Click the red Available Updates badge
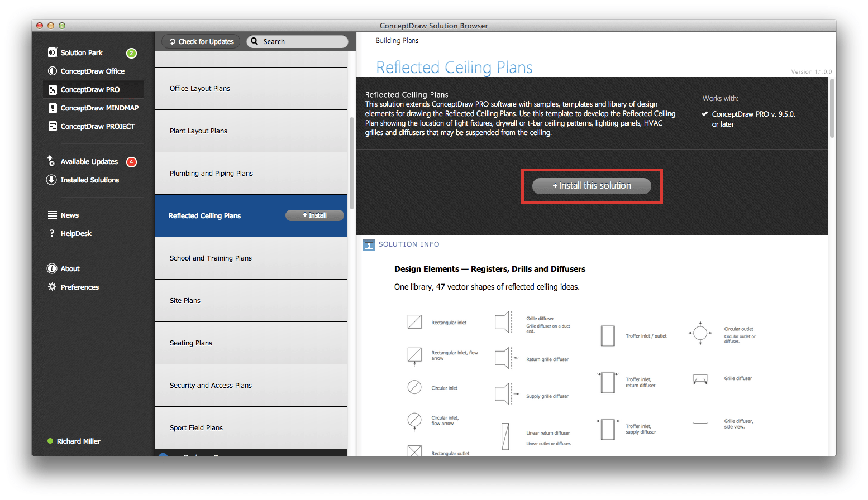This screenshot has height=500, width=868. tap(131, 162)
